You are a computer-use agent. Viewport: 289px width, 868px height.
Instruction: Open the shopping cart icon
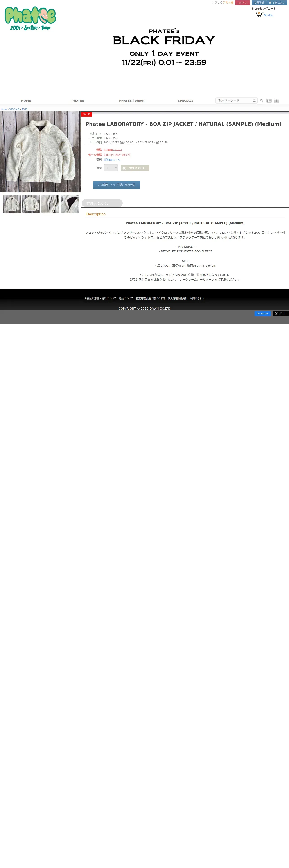tap(259, 14)
